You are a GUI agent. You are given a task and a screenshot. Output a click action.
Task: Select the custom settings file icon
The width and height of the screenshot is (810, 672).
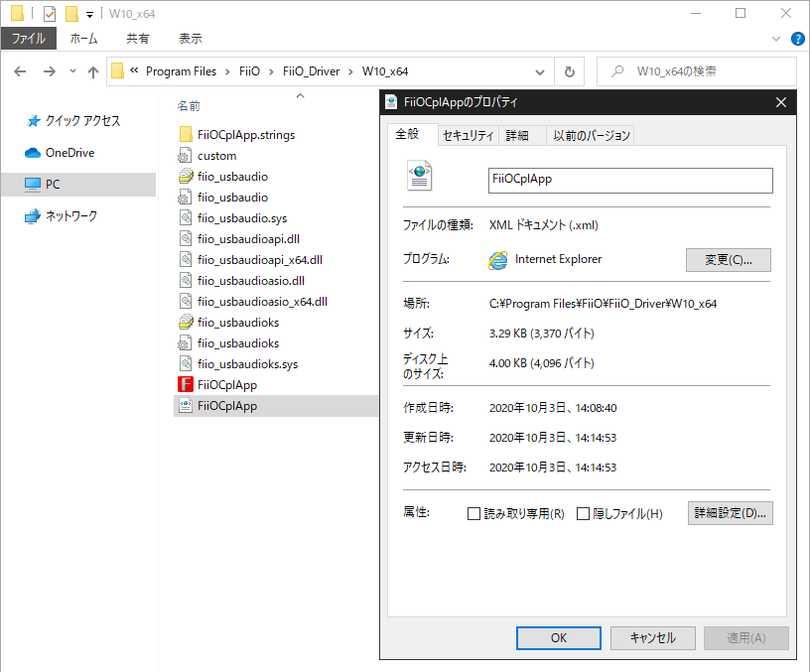185,156
